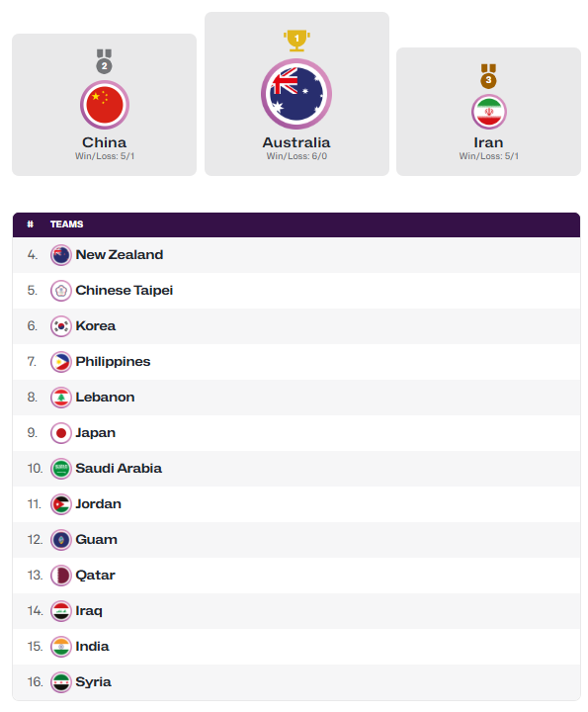Screen dimensions: 588x712
Task: Click the Syria flag icon
Action: (61, 682)
